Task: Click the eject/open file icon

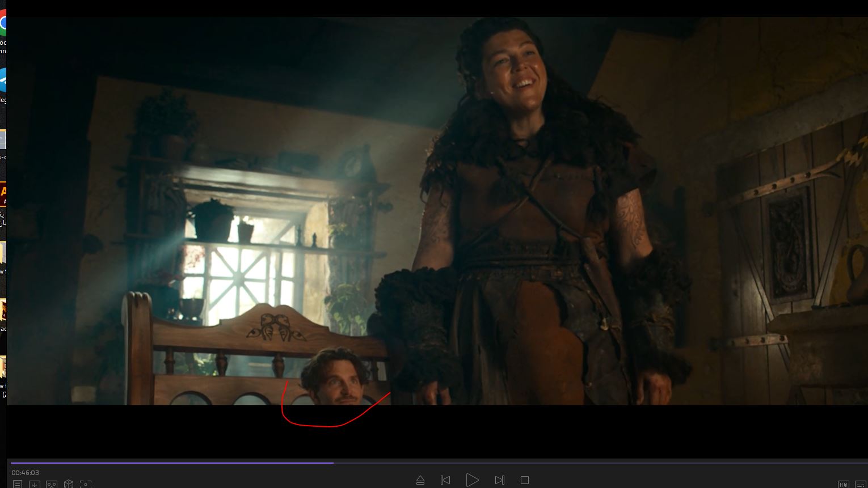Action: pyautogui.click(x=420, y=480)
